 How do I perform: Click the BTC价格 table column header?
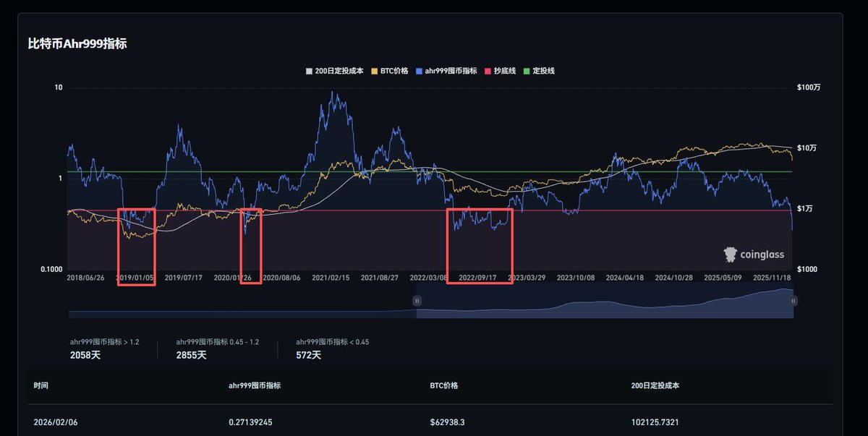coord(444,386)
